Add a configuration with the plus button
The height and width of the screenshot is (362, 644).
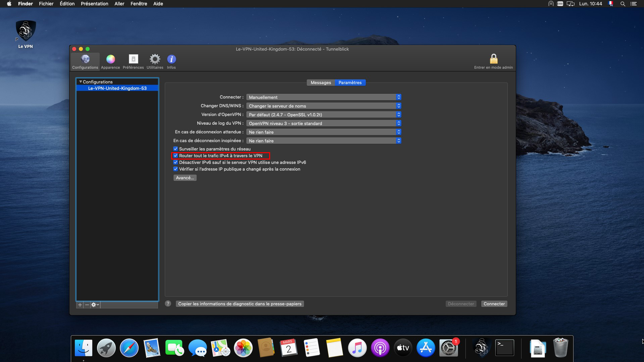(80, 305)
